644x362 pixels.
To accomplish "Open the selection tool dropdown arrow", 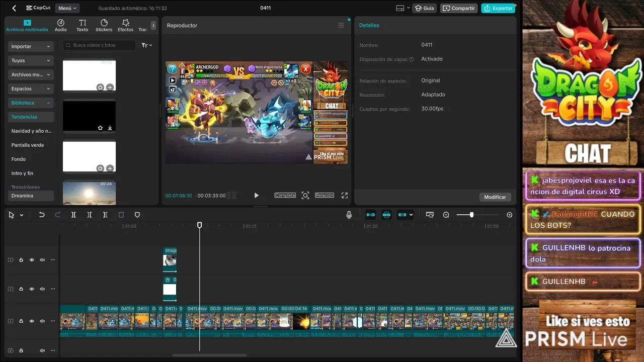I will tap(21, 215).
